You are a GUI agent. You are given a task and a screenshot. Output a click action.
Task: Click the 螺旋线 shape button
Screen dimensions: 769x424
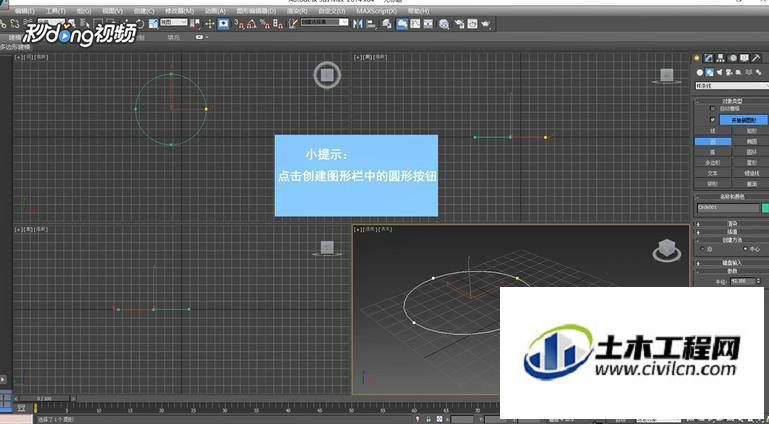pos(750,173)
